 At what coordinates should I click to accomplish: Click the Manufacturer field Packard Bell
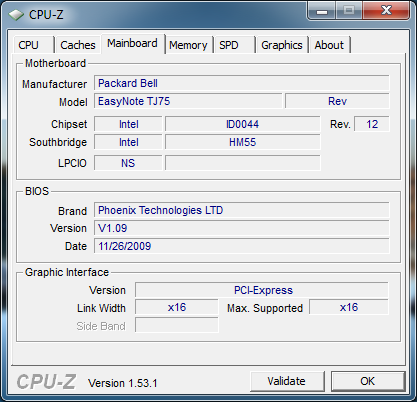(x=242, y=83)
